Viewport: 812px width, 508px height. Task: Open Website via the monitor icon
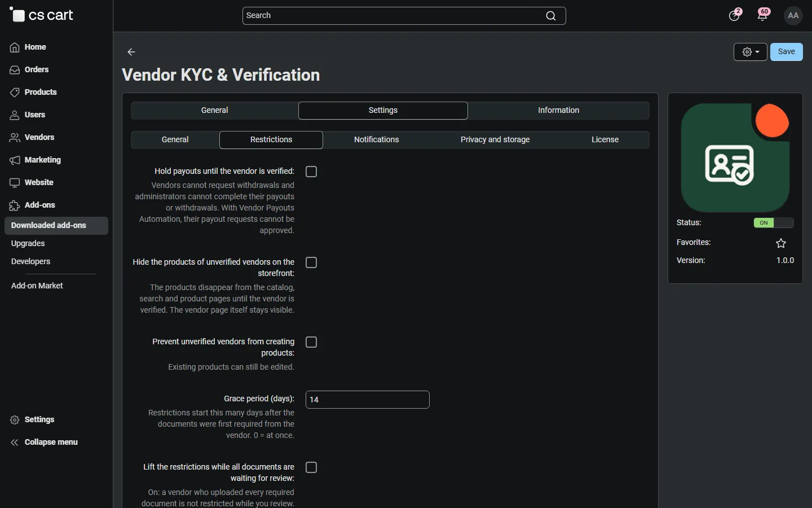(x=15, y=183)
